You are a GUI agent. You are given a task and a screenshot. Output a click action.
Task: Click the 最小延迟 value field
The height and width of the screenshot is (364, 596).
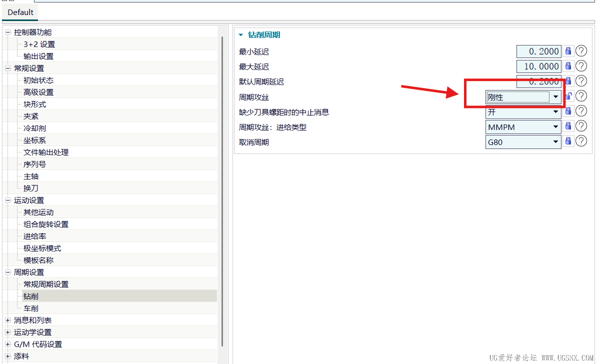538,51
